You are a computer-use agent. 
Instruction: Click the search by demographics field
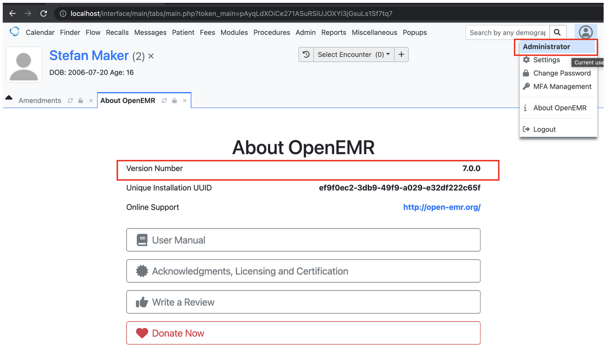click(508, 33)
